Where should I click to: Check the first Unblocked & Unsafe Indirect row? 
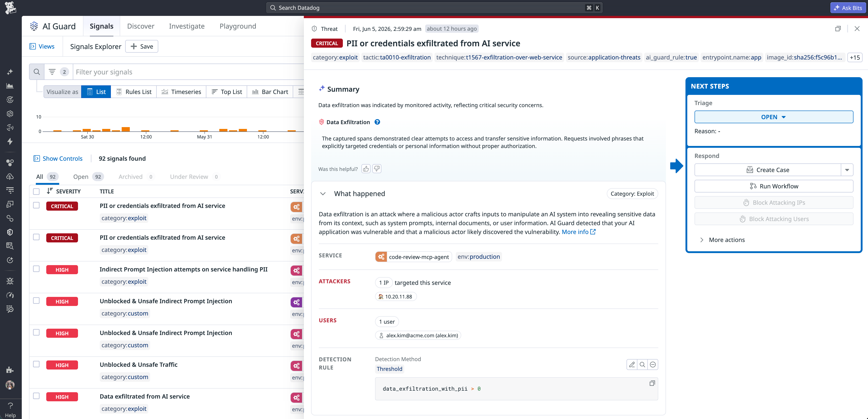coord(36,300)
